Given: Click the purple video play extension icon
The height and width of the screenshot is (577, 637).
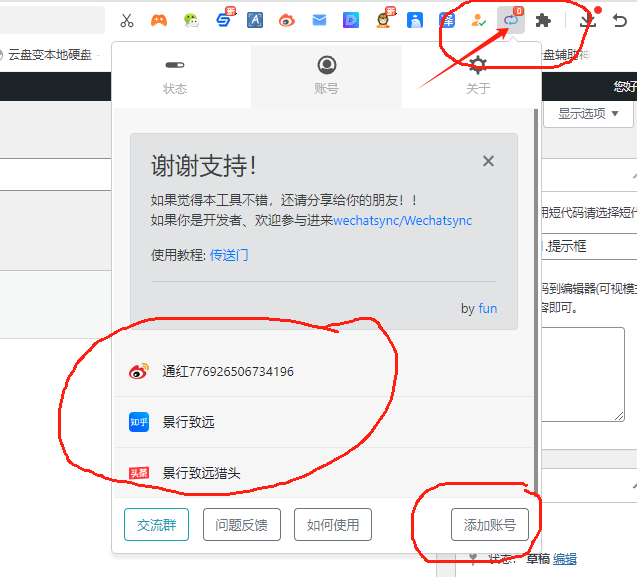Looking at the screenshot, I should point(351,20).
